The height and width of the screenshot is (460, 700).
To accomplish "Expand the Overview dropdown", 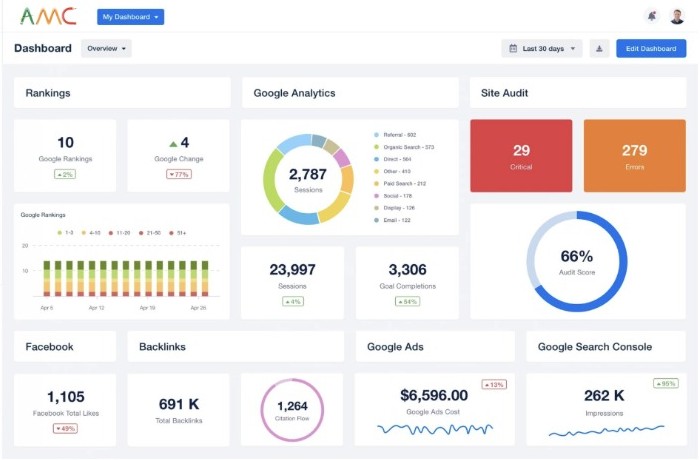I will [x=106, y=48].
